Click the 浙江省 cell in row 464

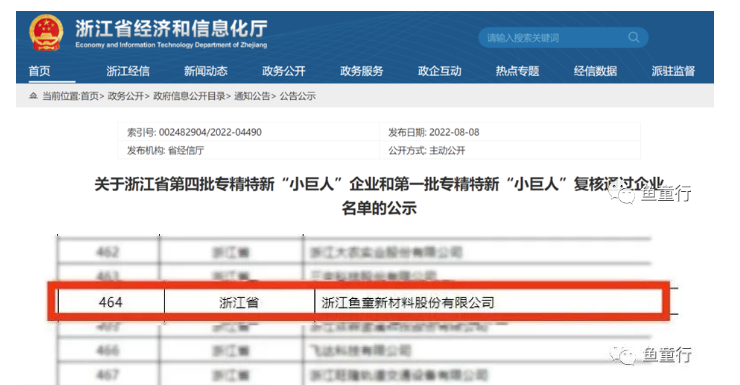[x=239, y=302]
